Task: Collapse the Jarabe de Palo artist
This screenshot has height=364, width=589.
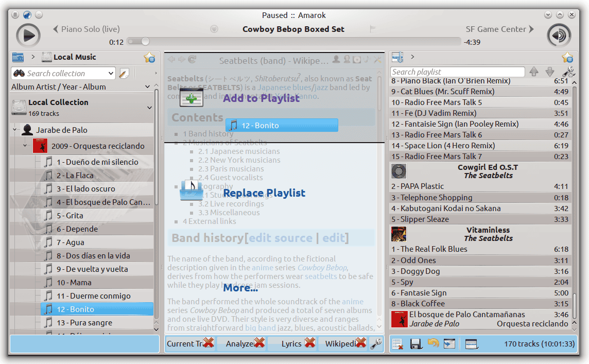Action: (14, 130)
